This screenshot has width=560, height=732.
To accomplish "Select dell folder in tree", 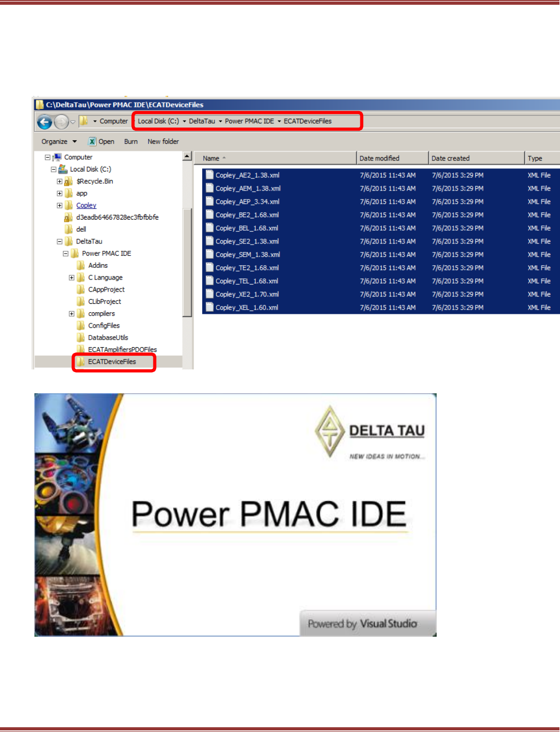I will click(x=81, y=229).
